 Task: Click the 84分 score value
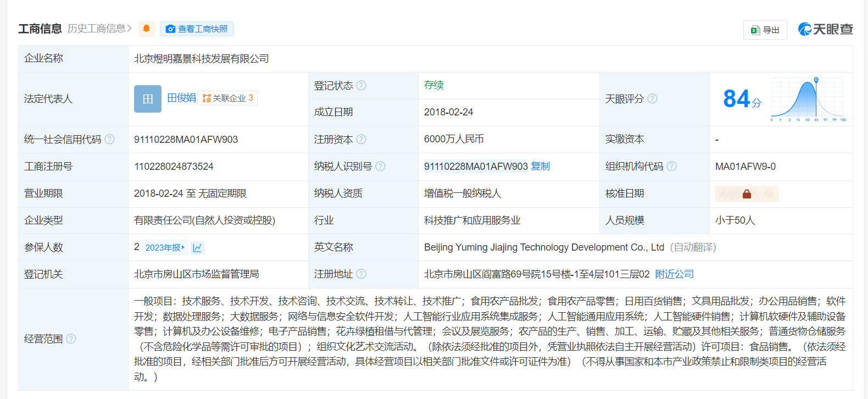click(x=742, y=99)
